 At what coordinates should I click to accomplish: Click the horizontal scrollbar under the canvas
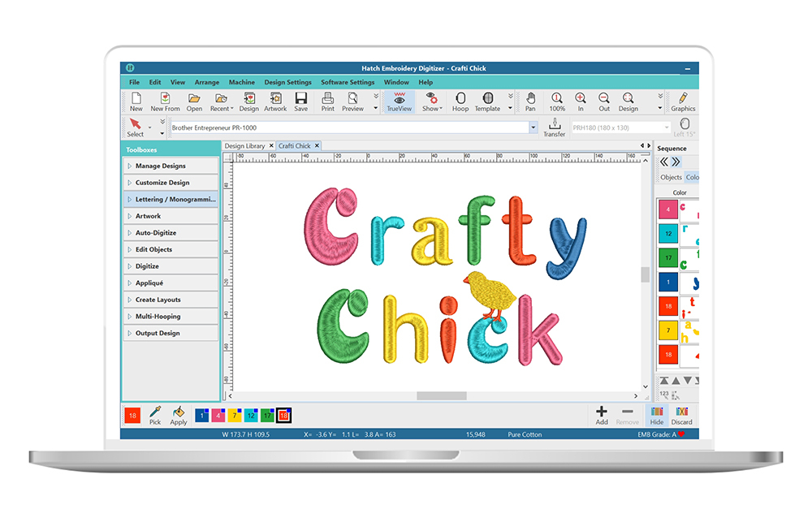442,396
